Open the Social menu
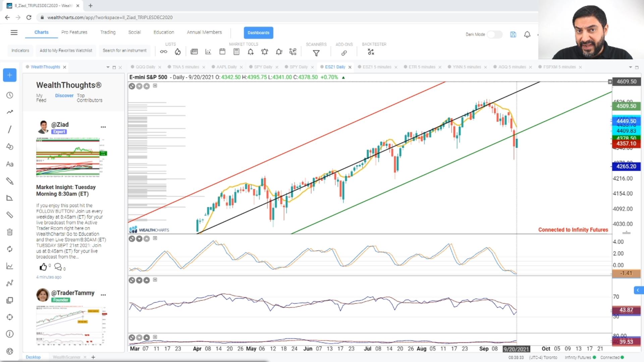This screenshot has width=644, height=362. point(135,32)
